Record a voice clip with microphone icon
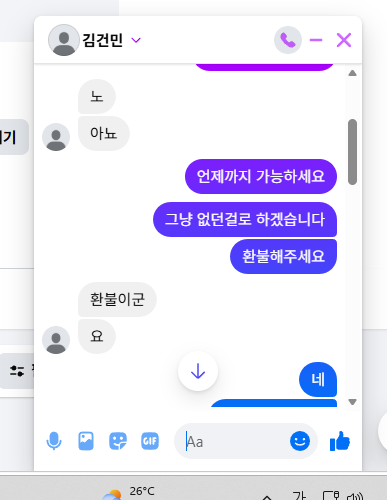Image resolution: width=387 pixels, height=500 pixels. click(x=54, y=441)
